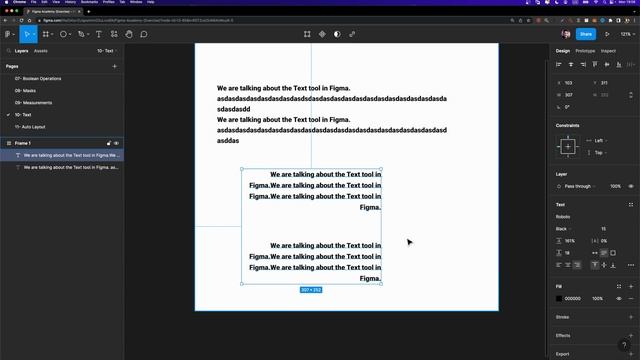This screenshot has width=640, height=360.
Task: Switch to the Inspect tab
Action: point(608,51)
